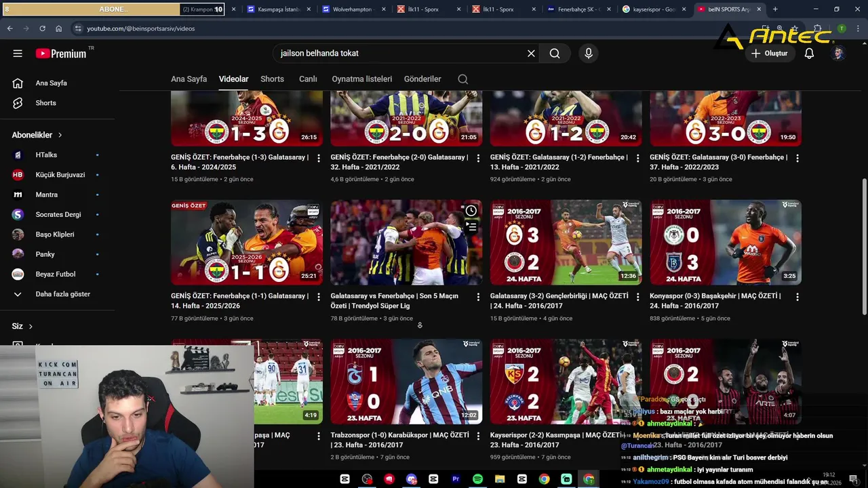Open options for Trabzonspor (1-0) Karabükspor video

[x=478, y=436]
